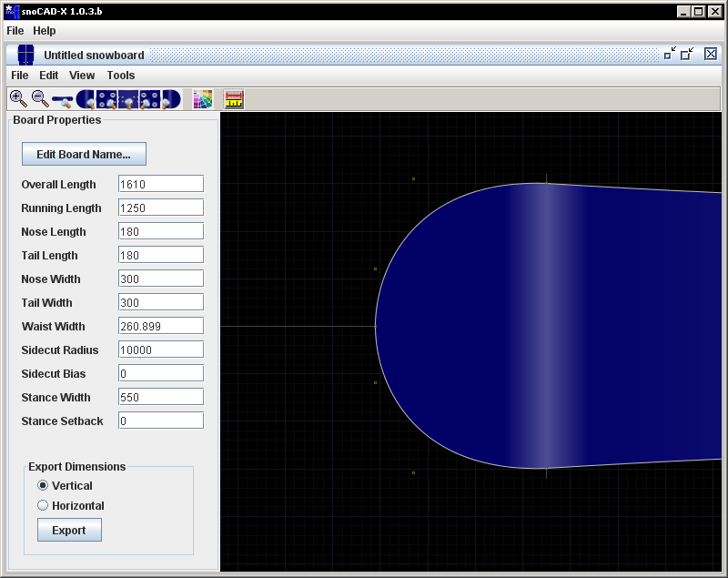The width and height of the screenshot is (728, 578).
Task: Zoom to the board's middle section icon
Action: pyautogui.click(x=128, y=99)
